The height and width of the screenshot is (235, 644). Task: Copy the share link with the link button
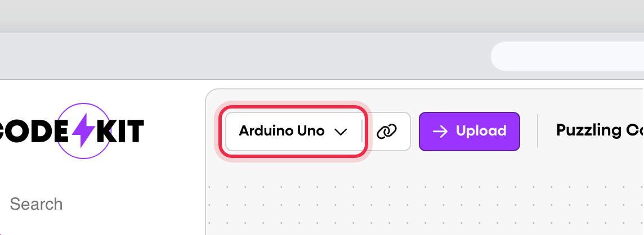(x=386, y=132)
